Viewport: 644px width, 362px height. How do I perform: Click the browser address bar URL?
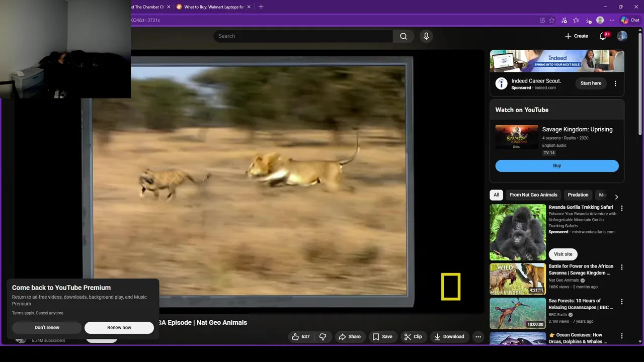pyautogui.click(x=145, y=20)
